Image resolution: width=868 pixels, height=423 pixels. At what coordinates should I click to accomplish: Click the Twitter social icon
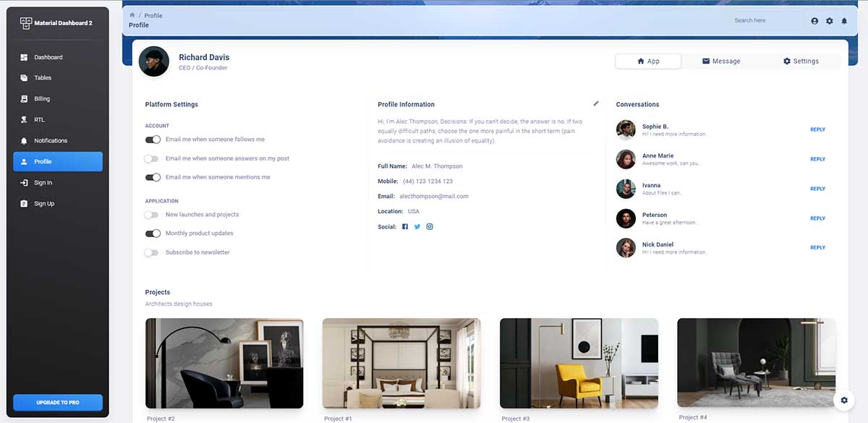(x=417, y=226)
